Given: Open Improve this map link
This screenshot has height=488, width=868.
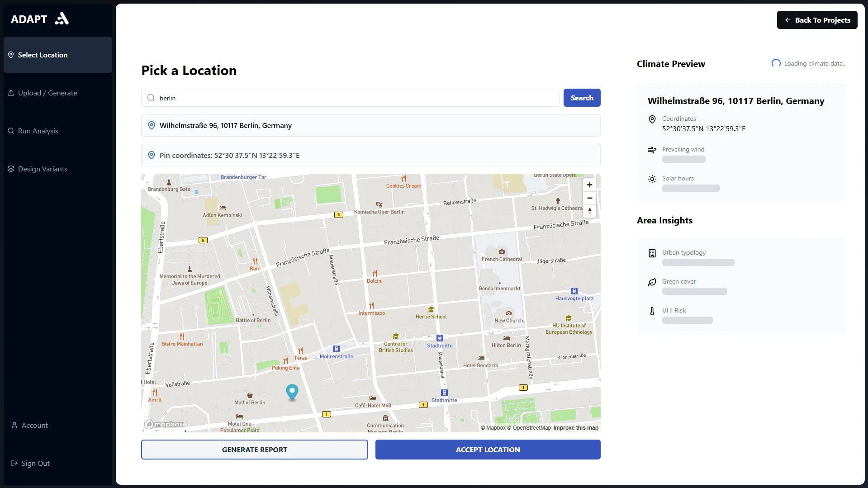Looking at the screenshot, I should click(x=576, y=428).
